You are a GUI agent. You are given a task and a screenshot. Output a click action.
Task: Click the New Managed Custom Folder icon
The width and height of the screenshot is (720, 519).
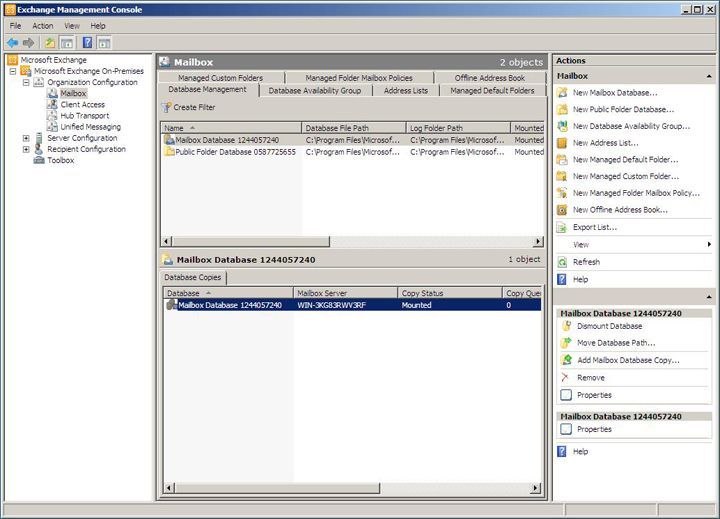562,176
